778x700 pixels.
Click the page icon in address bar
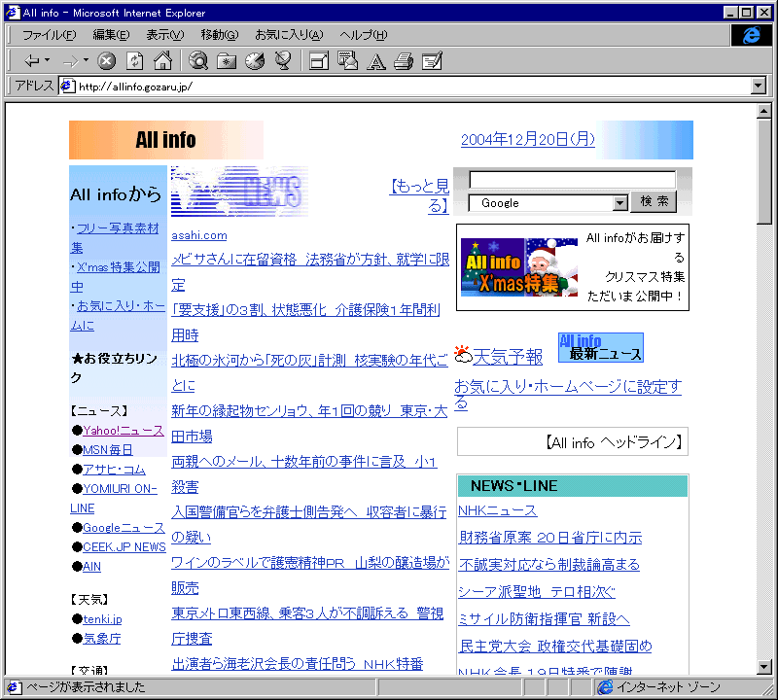(67, 87)
